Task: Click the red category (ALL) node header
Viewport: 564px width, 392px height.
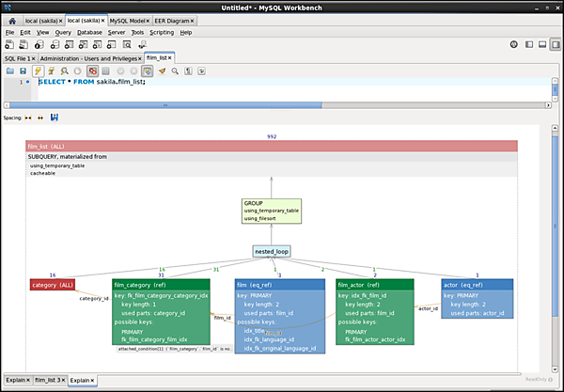Action: (53, 285)
